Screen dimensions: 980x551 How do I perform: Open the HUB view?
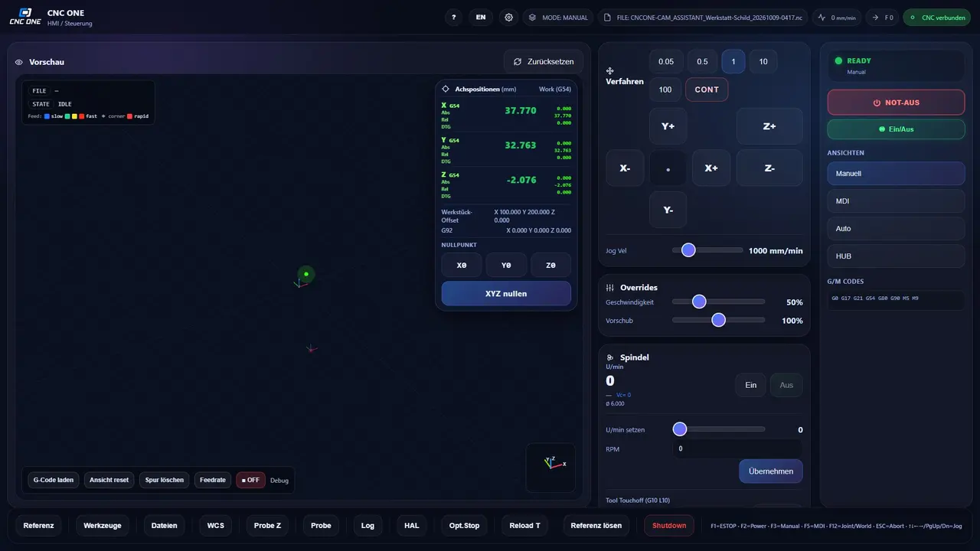[x=896, y=256]
